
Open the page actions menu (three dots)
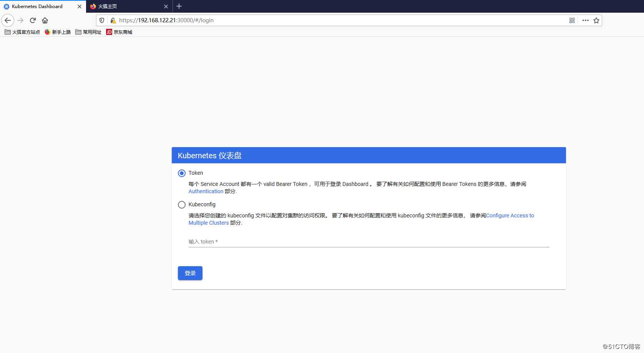(x=586, y=20)
